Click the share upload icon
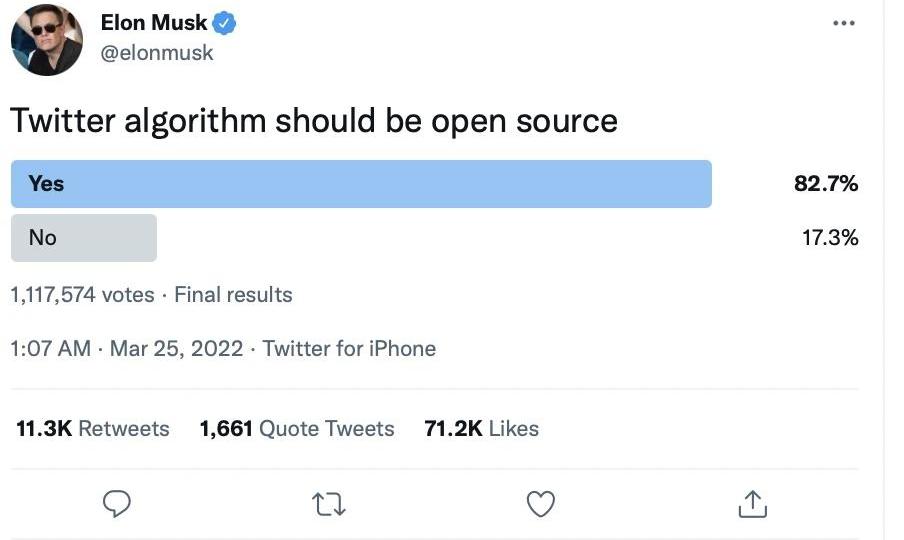 pos(752,504)
